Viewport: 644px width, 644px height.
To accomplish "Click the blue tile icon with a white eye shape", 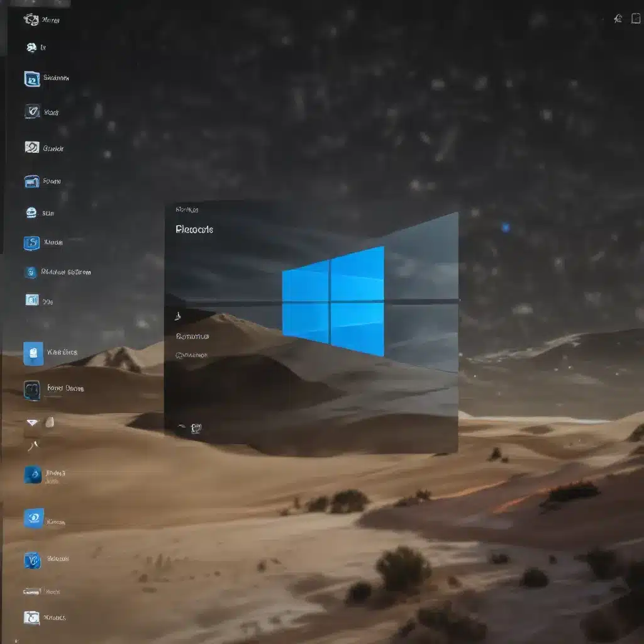I will [x=34, y=518].
